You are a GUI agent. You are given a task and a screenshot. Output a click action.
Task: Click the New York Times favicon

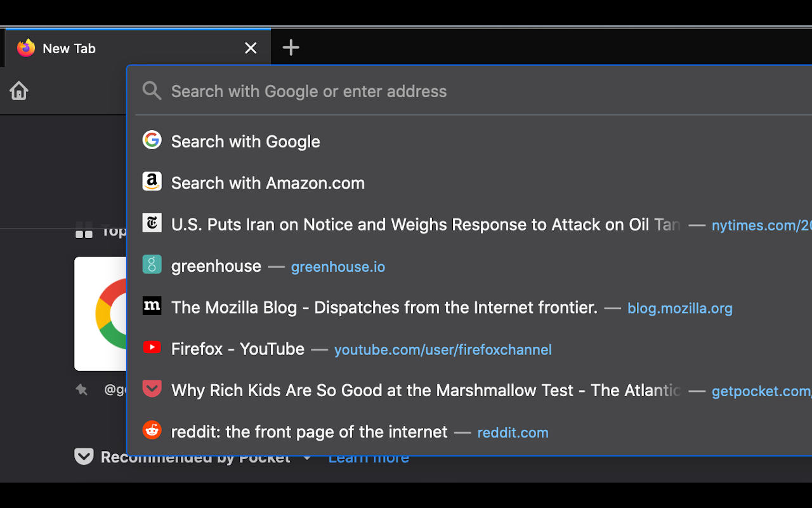[x=152, y=224]
